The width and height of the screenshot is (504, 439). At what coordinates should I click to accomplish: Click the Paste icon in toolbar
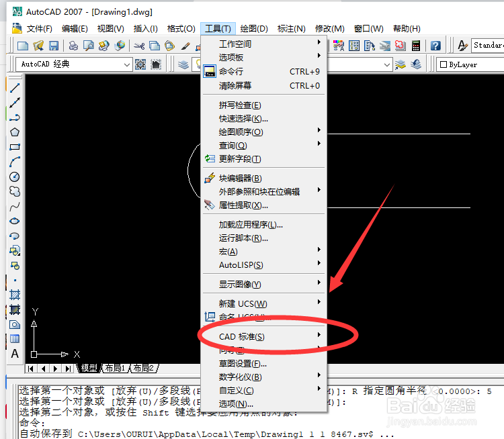(170, 46)
